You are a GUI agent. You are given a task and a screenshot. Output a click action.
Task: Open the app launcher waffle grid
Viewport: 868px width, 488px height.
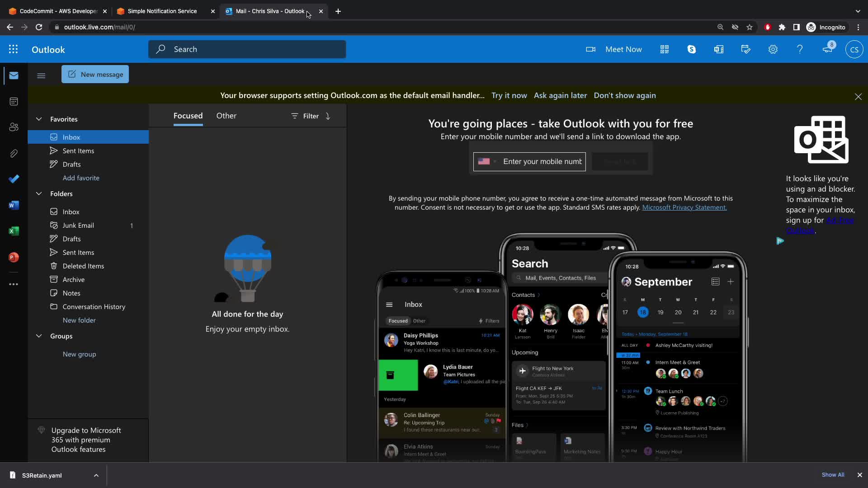(13, 49)
